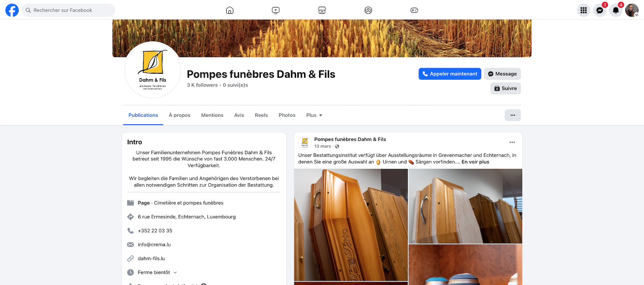Viewport: 644px width, 285px height.
Task: Expand Ferme bientôt opening hours chevron
Action: coord(175,273)
